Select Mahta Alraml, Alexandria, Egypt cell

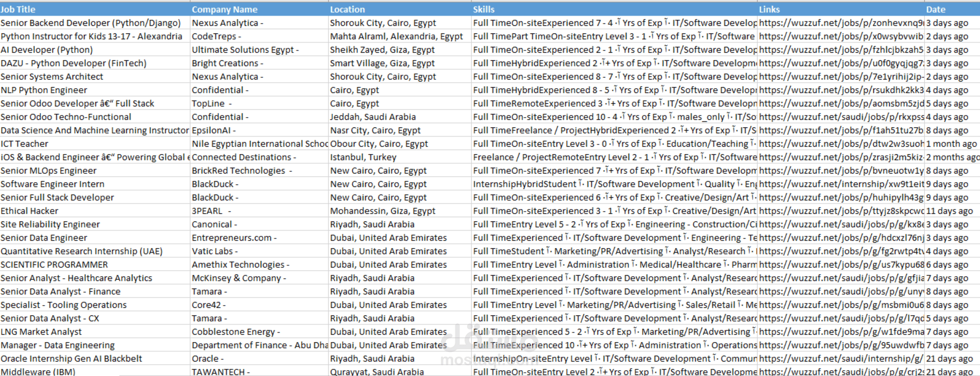(400, 36)
